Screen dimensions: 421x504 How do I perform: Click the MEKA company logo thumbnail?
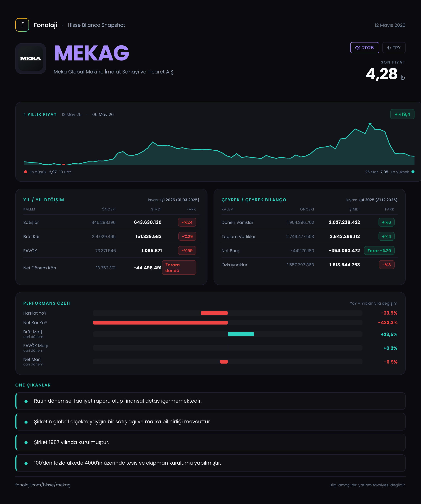(30, 59)
